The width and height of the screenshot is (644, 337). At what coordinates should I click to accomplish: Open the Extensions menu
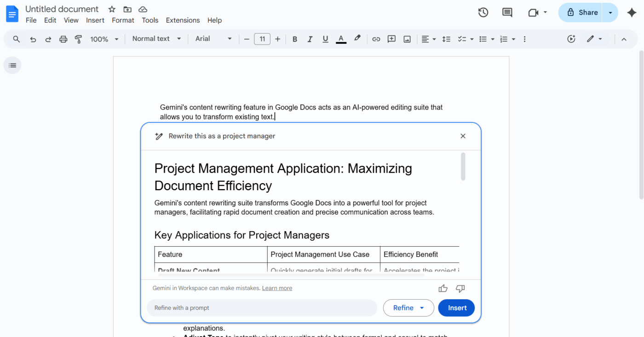(183, 20)
